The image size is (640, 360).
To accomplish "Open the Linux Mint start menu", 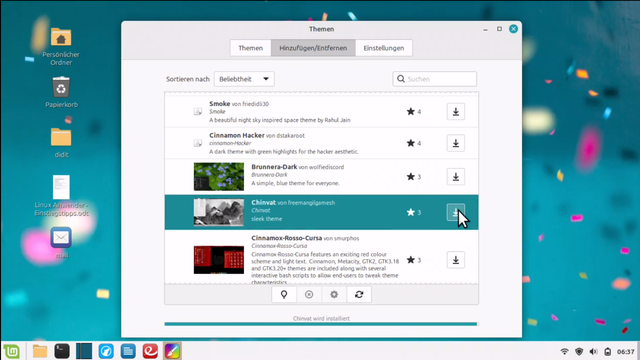I will tap(11, 351).
